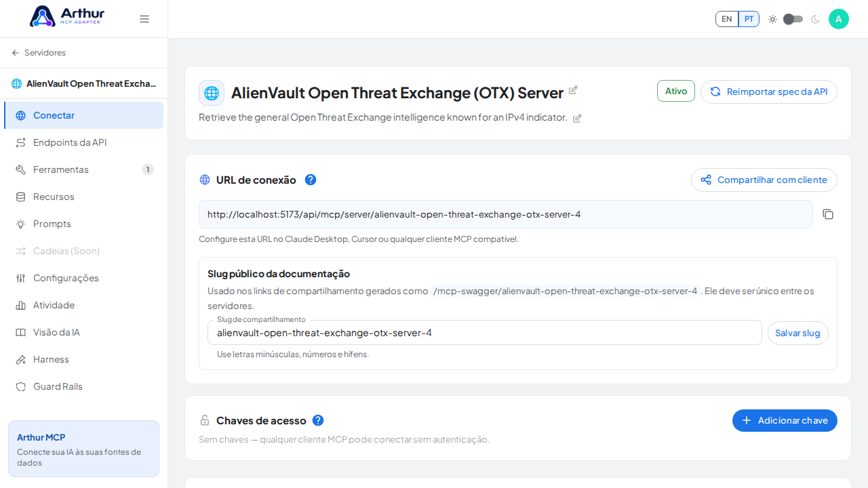Click the moon dark-mode icon
Viewport: 868px width, 488px height.
tap(815, 19)
